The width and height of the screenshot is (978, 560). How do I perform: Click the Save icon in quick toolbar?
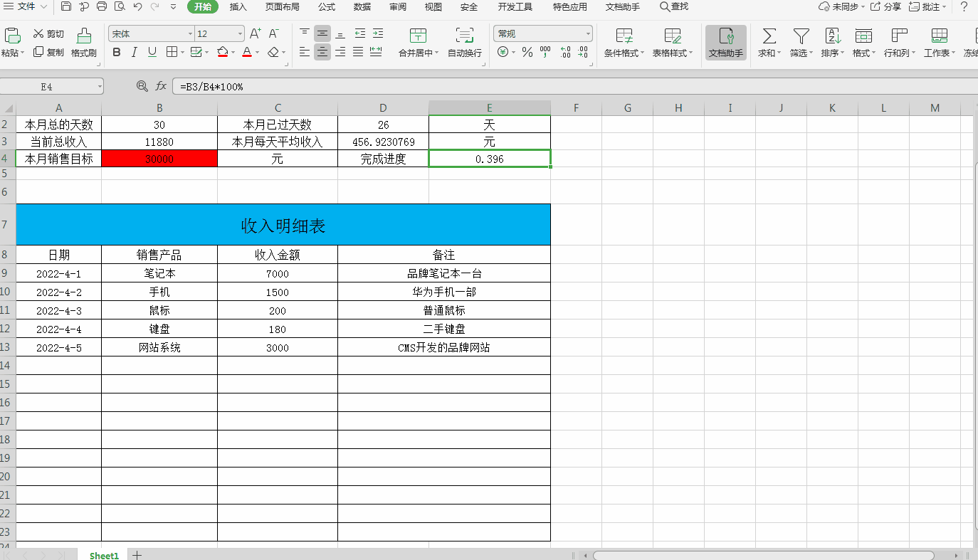pyautogui.click(x=66, y=6)
